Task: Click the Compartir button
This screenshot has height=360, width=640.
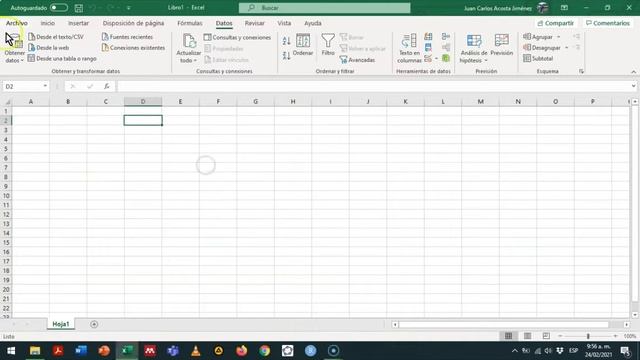Action: tap(556, 23)
